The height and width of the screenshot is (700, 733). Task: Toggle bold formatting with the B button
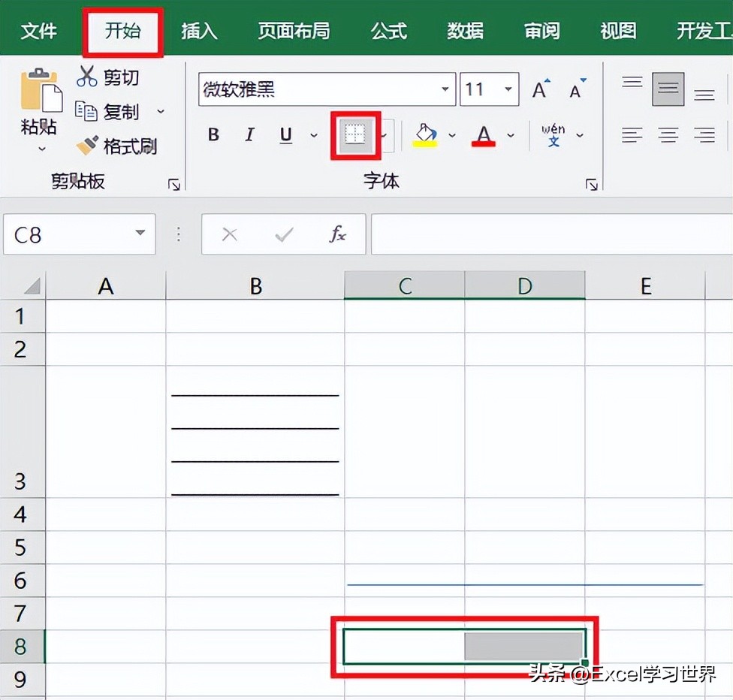(213, 135)
